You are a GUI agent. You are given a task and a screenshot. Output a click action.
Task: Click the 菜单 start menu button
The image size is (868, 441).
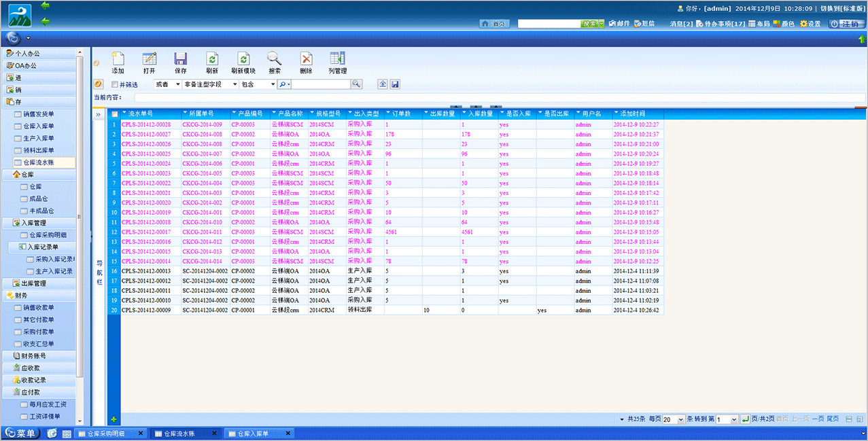tap(22, 434)
